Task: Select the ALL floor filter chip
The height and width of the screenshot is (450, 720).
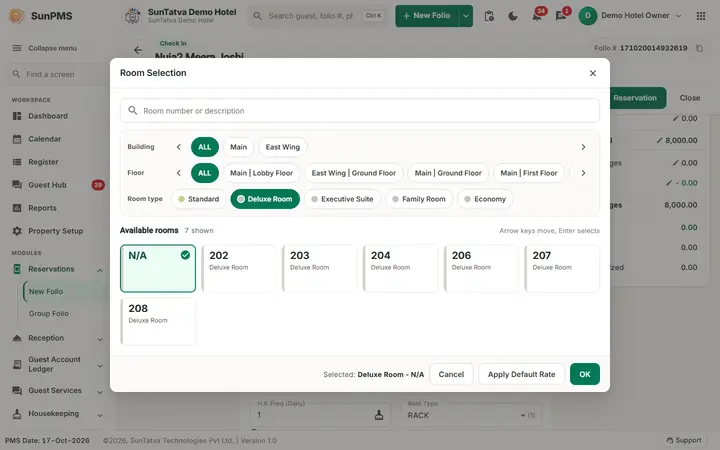Action: [205, 173]
